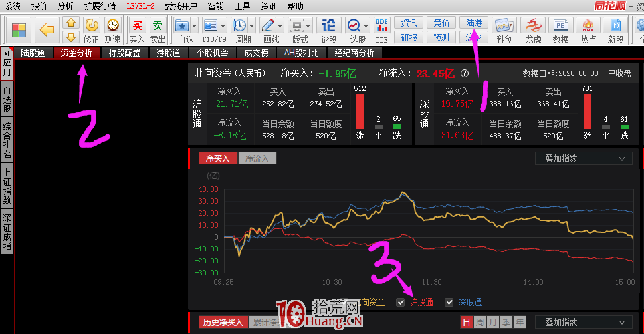
Task: Click the help question mark beside 净流入
Action: coord(465,73)
